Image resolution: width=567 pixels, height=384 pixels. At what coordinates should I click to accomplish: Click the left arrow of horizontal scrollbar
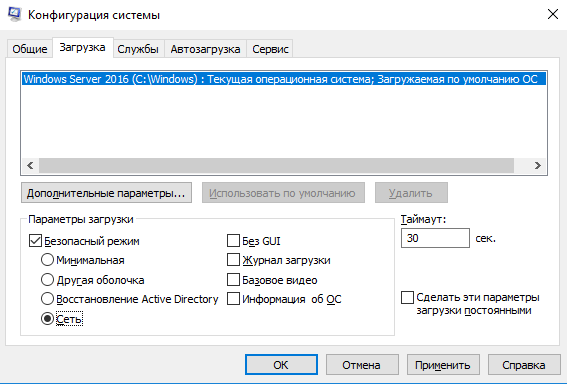30,166
